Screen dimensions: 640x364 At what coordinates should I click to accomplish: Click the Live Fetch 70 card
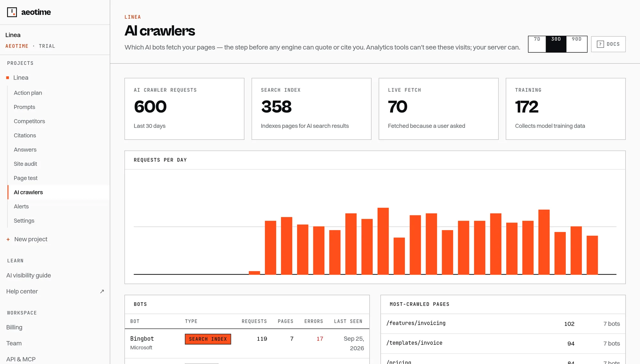point(438,109)
